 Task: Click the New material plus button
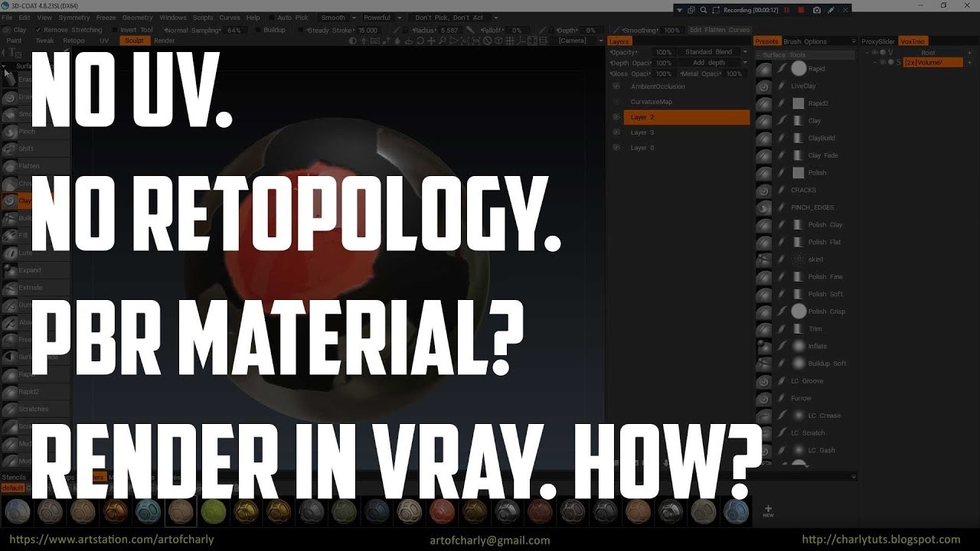tap(768, 510)
